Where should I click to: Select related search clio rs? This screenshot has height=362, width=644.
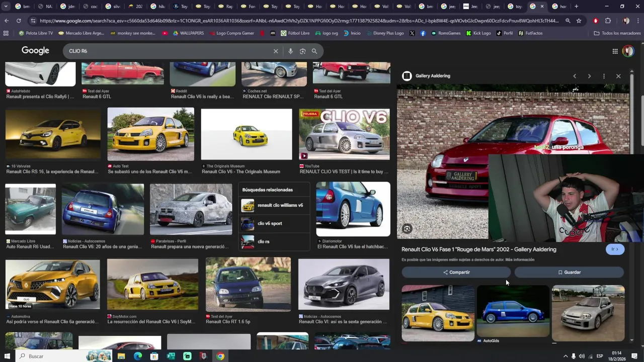[274, 241]
